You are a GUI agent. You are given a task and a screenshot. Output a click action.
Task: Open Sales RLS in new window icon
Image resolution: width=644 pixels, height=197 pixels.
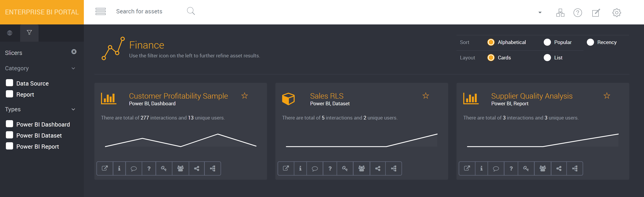click(x=286, y=168)
